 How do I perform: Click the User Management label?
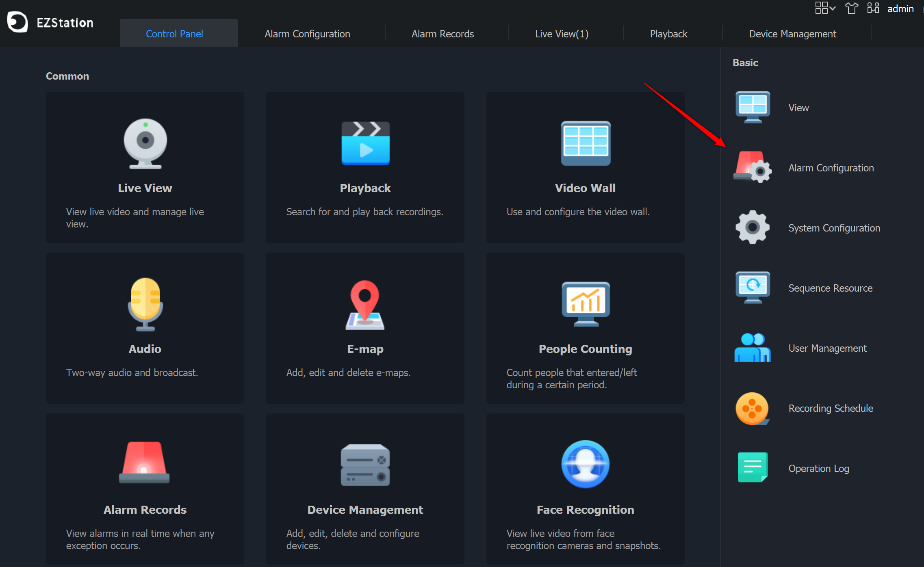(x=827, y=348)
